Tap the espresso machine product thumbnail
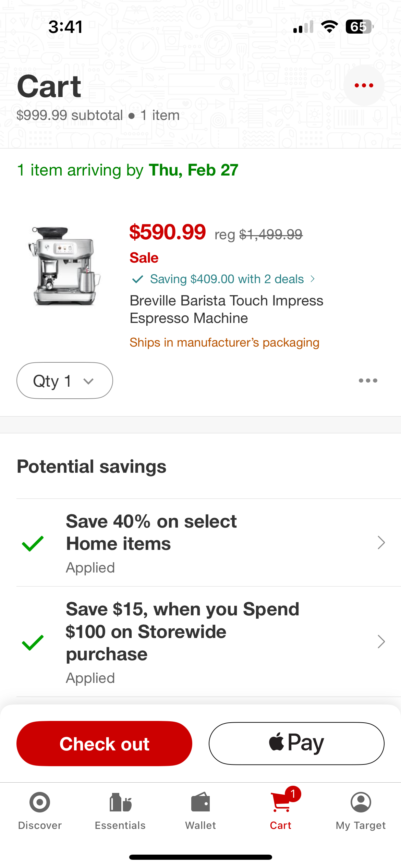Image resolution: width=401 pixels, height=868 pixels. tap(64, 266)
